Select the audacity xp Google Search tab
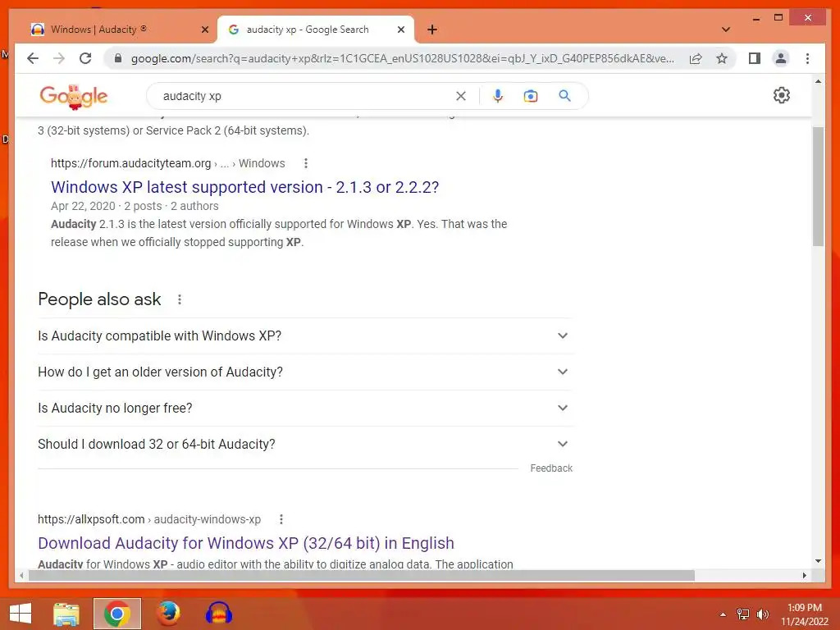Image resolution: width=840 pixels, height=630 pixels. [x=316, y=30]
